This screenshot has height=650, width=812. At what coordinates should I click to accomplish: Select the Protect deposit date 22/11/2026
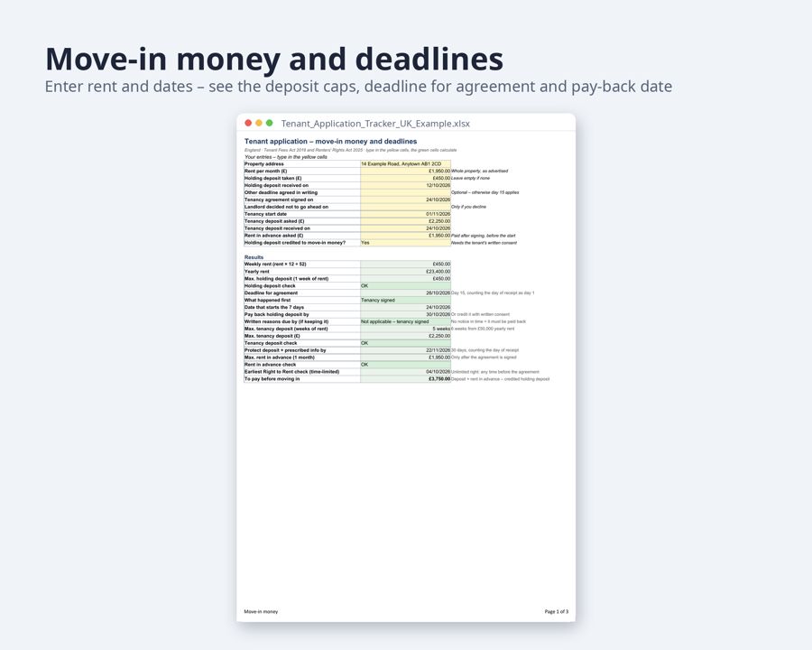pyautogui.click(x=405, y=350)
